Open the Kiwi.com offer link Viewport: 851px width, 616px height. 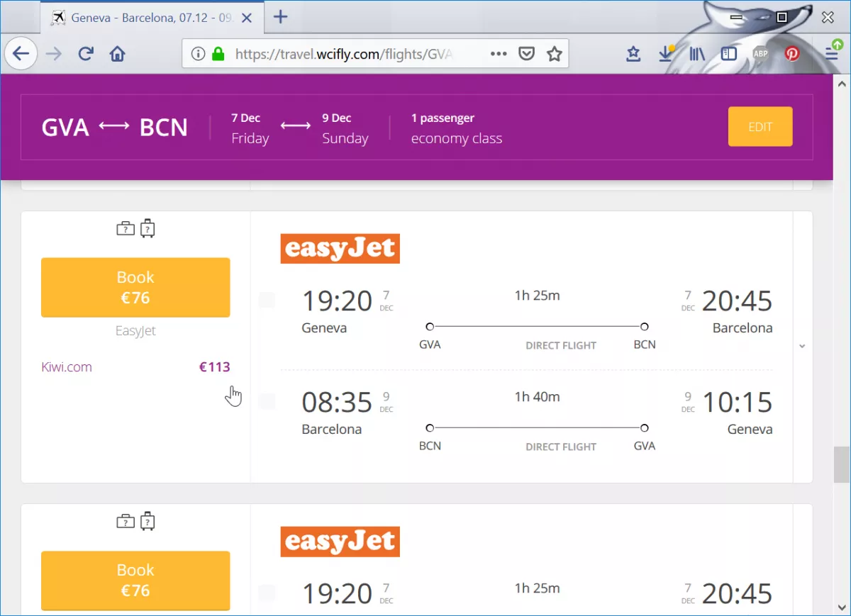67,367
